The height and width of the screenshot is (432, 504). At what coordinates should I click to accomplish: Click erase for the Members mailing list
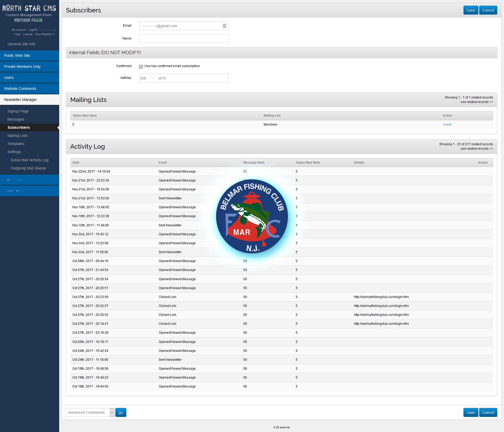447,125
